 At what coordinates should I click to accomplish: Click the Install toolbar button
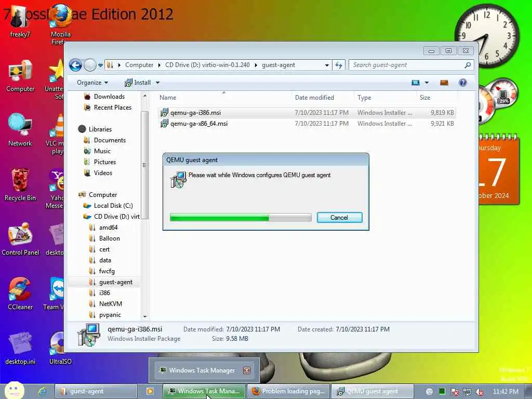pyautogui.click(x=138, y=83)
